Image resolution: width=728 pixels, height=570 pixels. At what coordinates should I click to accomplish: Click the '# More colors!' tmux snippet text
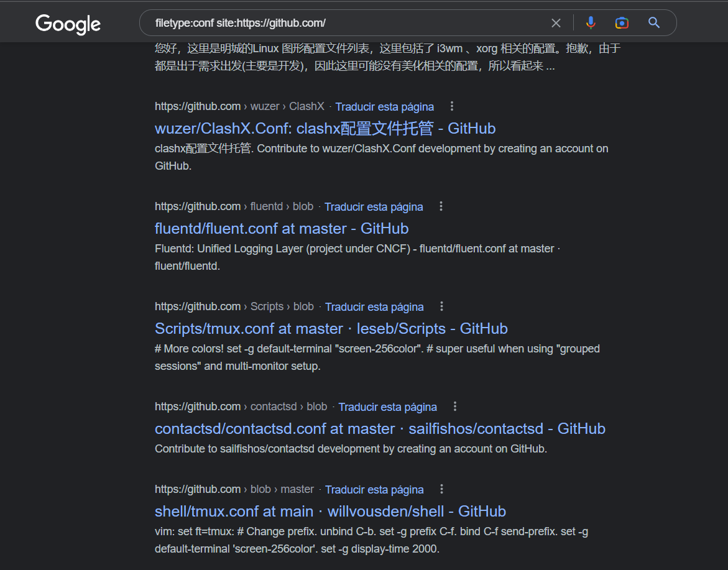[377, 357]
